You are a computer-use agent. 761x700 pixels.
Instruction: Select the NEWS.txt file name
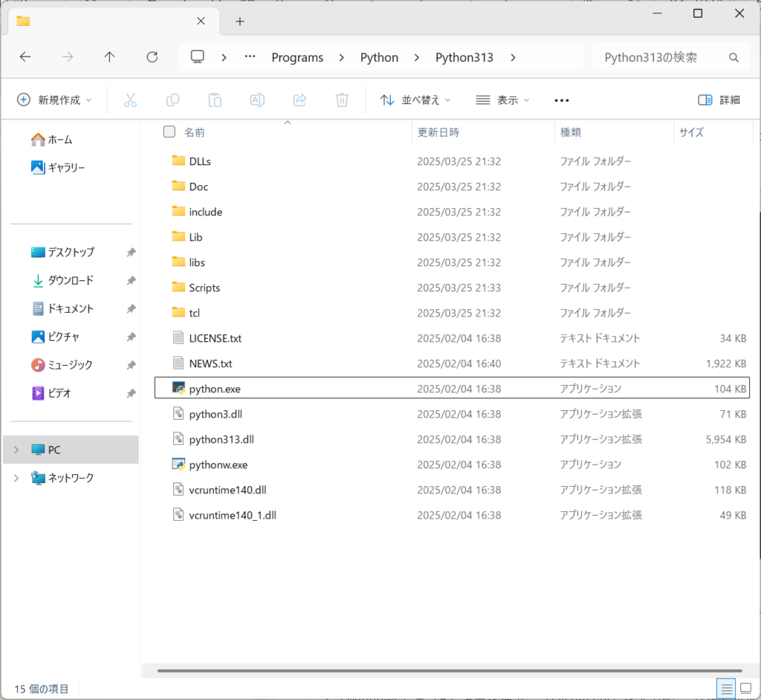(210, 363)
